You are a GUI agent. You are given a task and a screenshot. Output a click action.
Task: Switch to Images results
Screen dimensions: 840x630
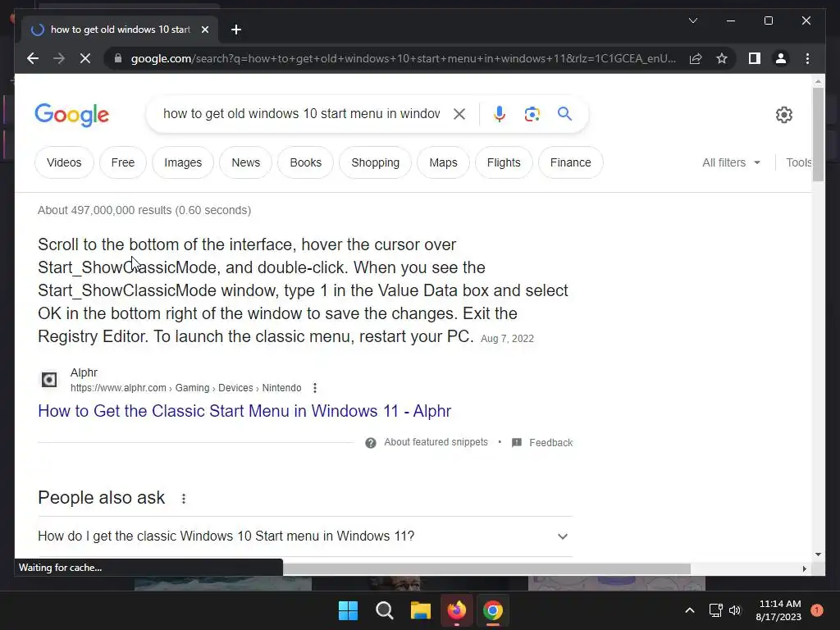[x=183, y=162]
